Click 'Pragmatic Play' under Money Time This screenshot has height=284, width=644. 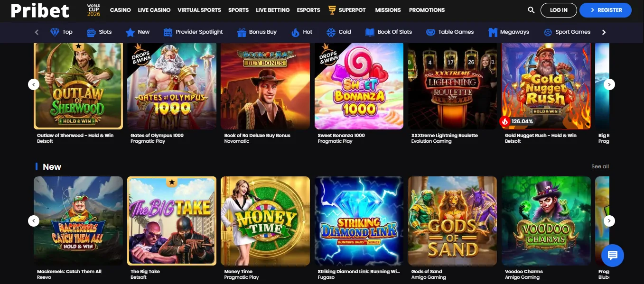point(242,277)
